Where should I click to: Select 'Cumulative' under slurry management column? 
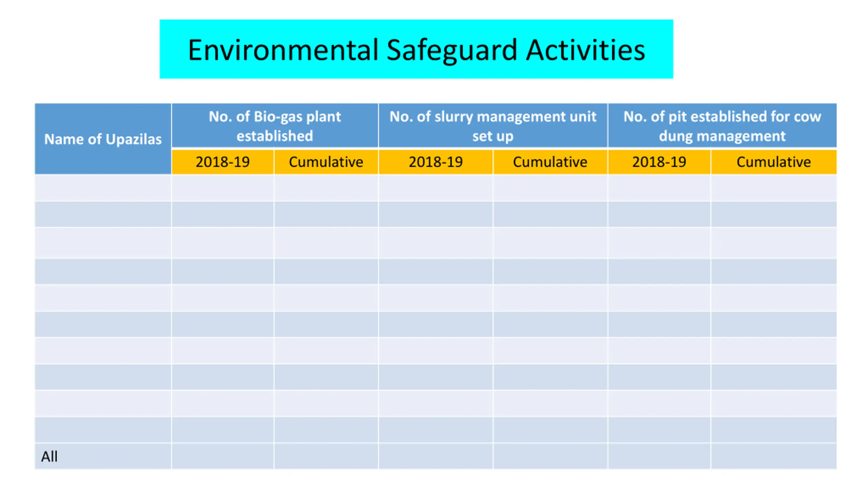tap(550, 162)
